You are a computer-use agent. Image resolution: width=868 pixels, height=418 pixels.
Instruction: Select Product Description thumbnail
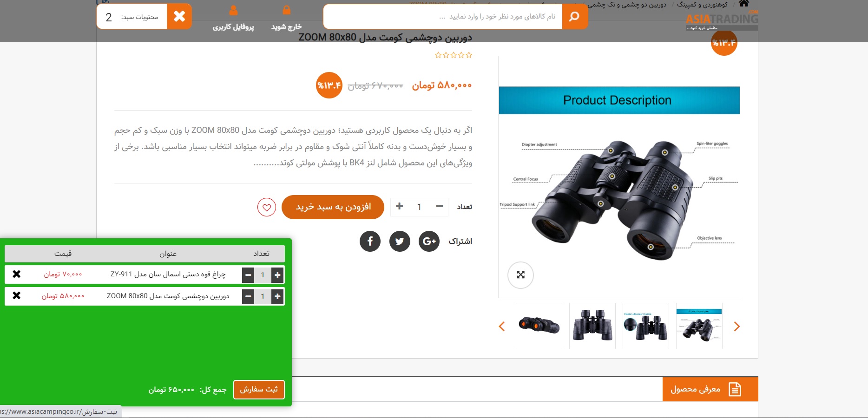click(x=699, y=326)
